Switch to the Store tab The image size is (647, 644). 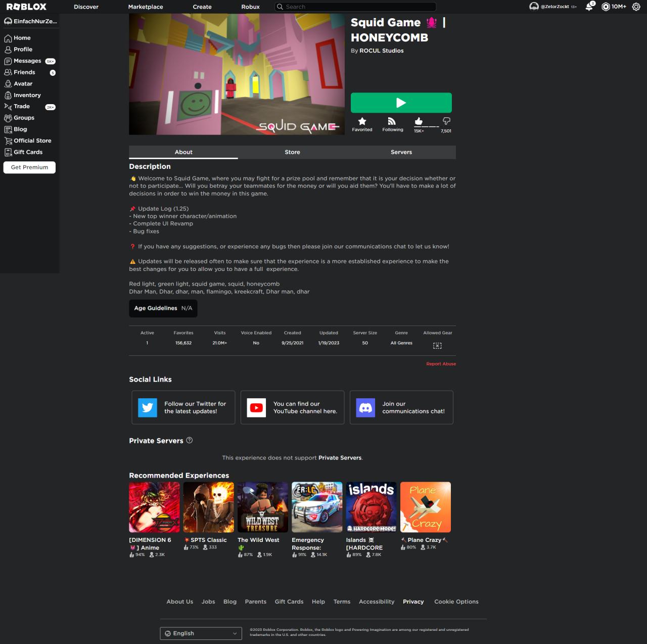pyautogui.click(x=292, y=152)
